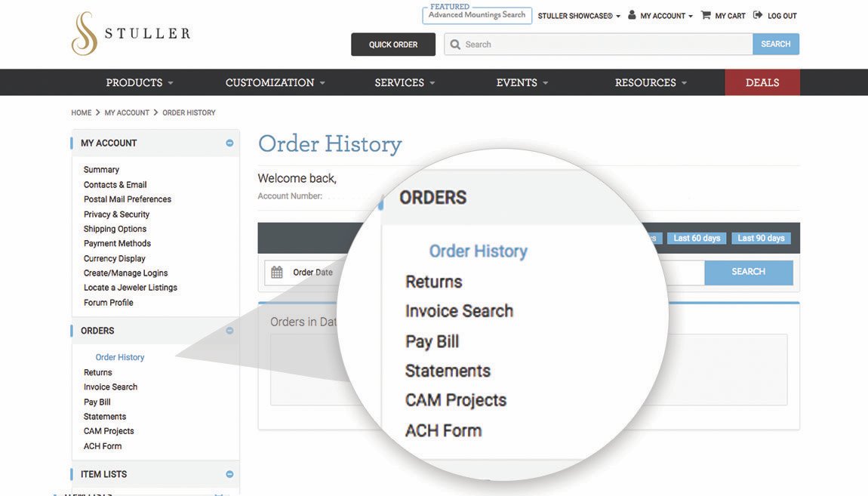Open Pay Bill in sidebar
This screenshot has width=868, height=496.
pyautogui.click(x=97, y=402)
